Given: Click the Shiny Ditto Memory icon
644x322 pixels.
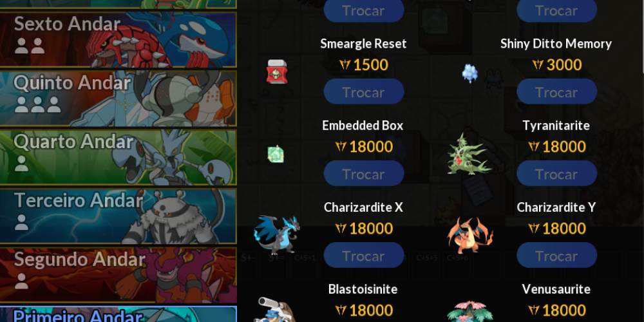Looking at the screenshot, I should (x=470, y=73).
